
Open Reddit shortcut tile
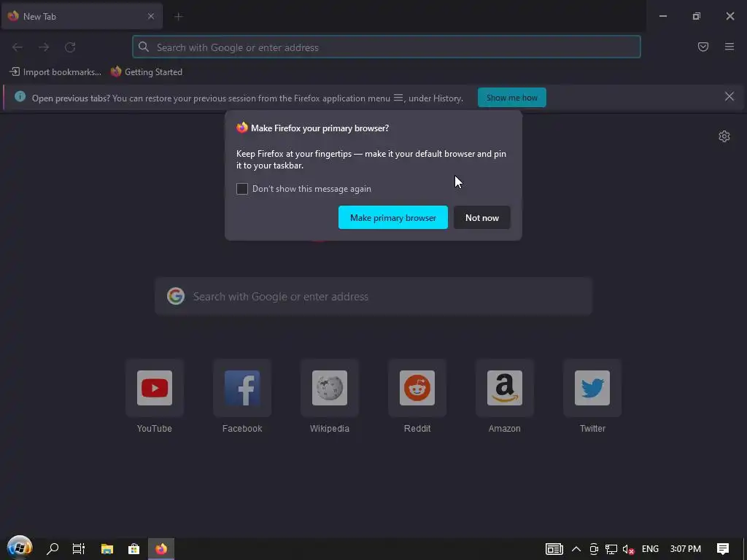[417, 388]
